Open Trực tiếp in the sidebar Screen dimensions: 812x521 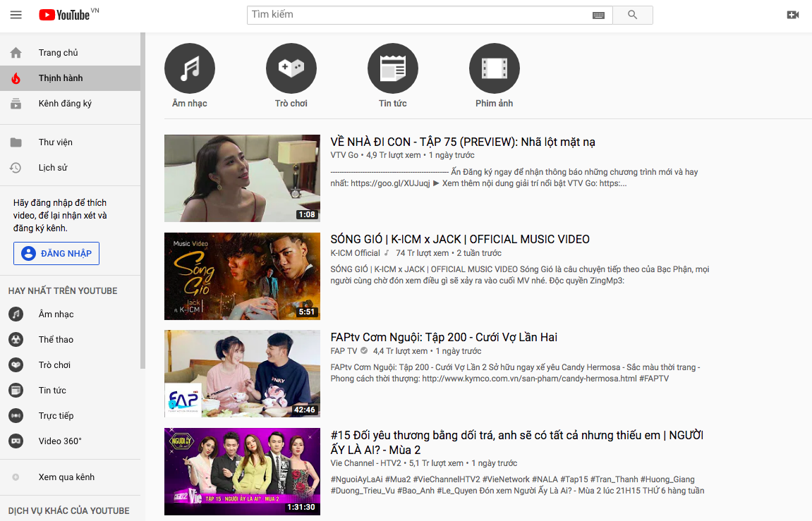[70, 415]
